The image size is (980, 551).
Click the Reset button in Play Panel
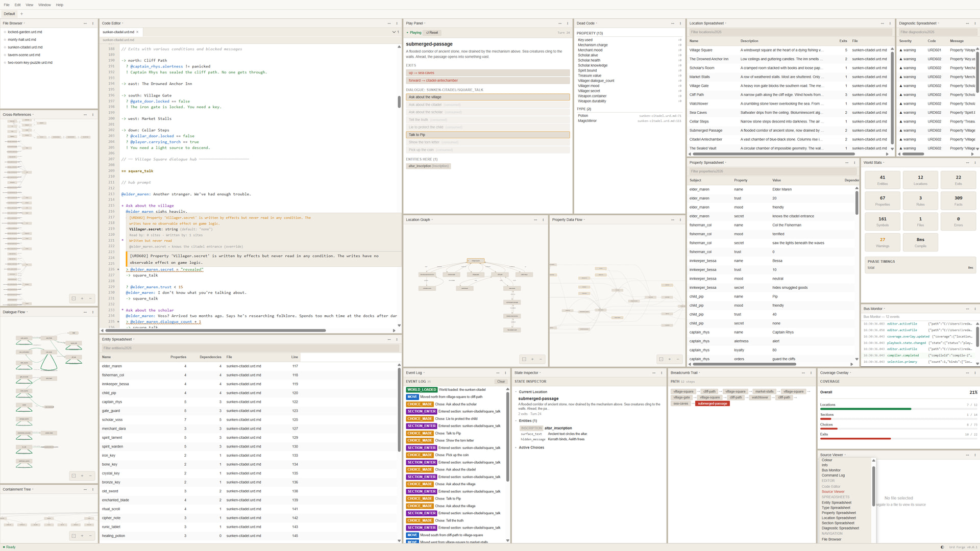pyautogui.click(x=432, y=33)
